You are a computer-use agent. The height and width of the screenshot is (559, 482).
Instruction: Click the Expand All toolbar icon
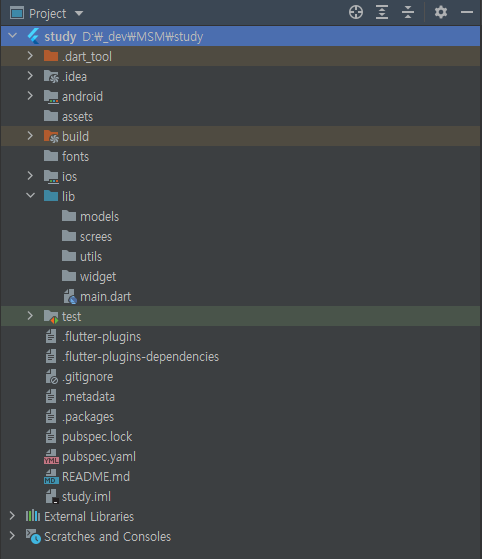382,12
